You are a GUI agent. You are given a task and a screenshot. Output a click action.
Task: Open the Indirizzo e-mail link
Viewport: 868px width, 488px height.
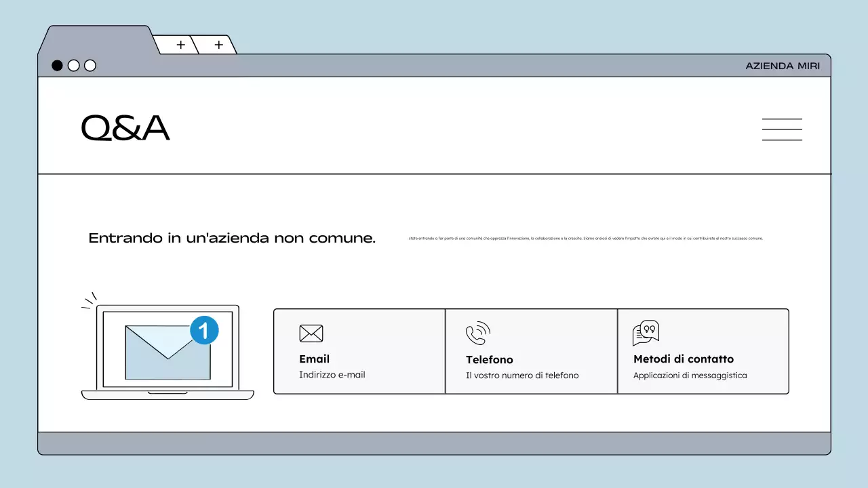(x=332, y=374)
